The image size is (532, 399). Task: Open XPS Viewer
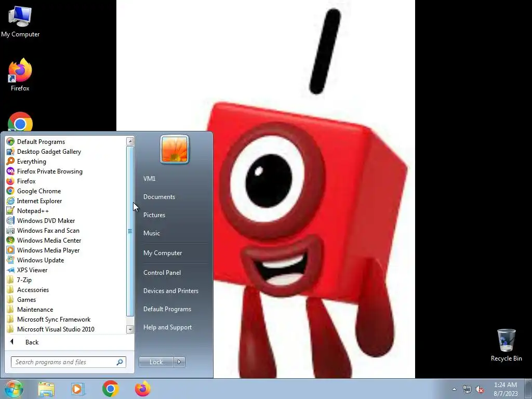tap(66, 270)
